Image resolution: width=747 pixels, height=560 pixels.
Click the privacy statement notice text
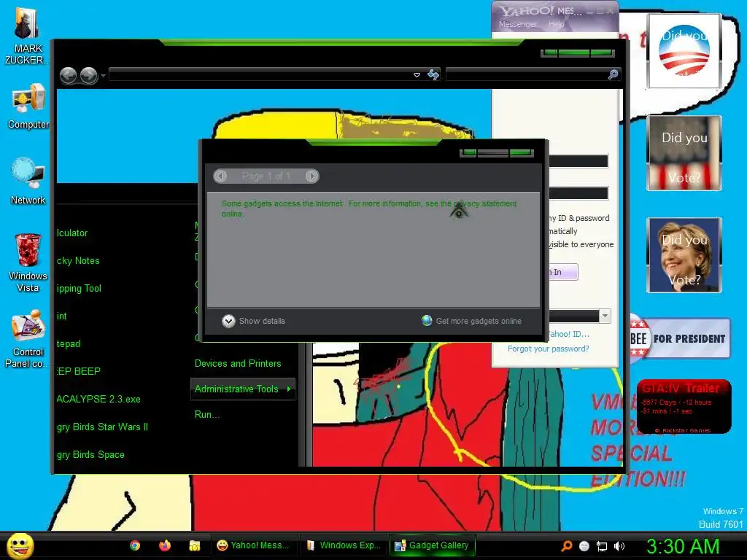(368, 209)
